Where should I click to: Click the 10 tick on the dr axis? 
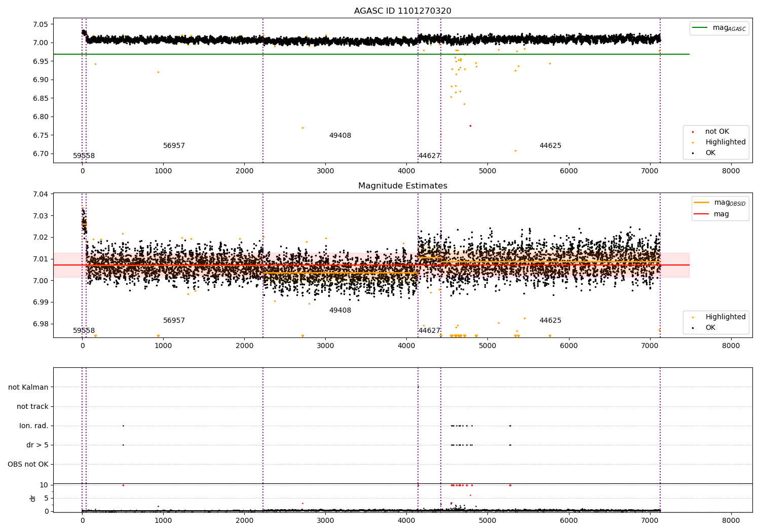click(44, 485)
